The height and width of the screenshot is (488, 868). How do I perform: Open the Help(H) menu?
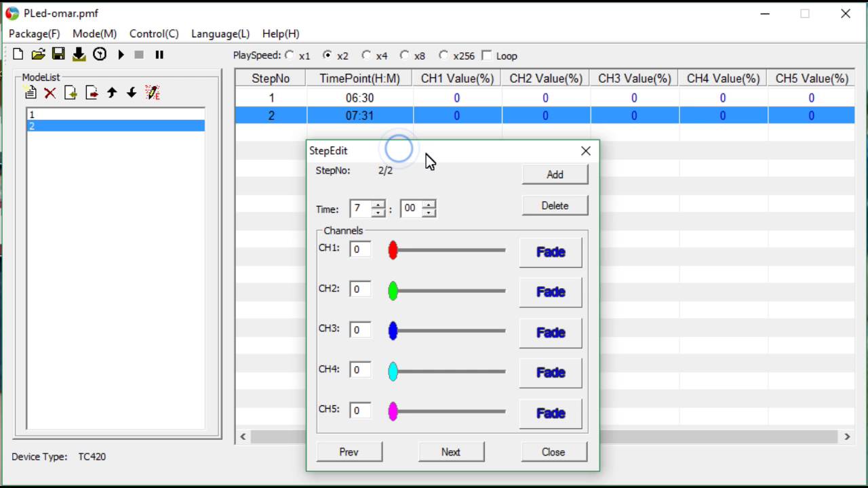coord(281,33)
